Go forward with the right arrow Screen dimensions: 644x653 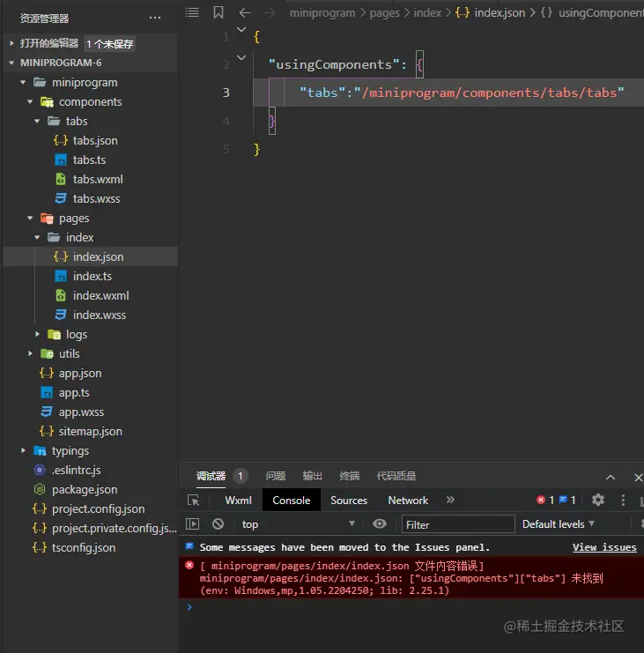tap(270, 13)
